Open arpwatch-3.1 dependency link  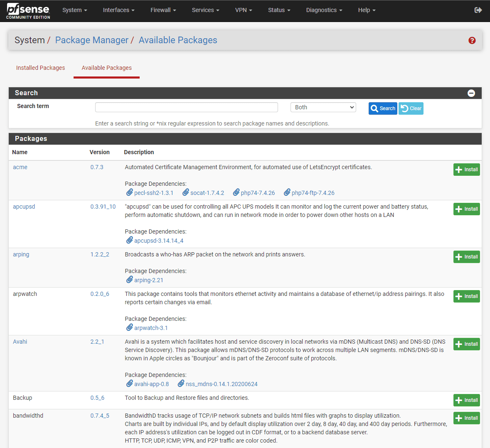pyautogui.click(x=151, y=328)
